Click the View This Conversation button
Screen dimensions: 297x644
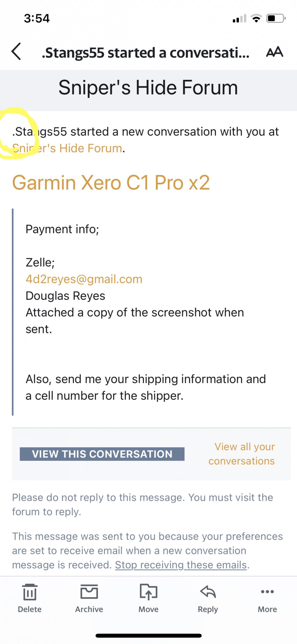point(102,454)
